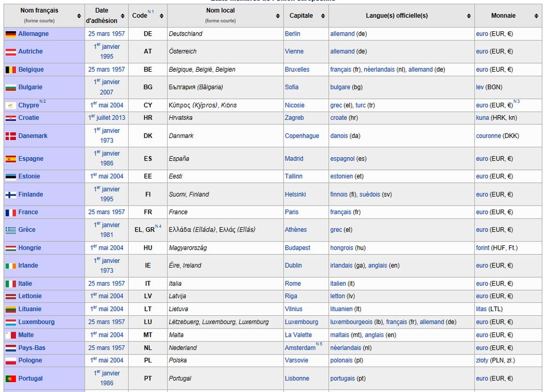Follow the litas currency link for Lituanie

tap(481, 309)
